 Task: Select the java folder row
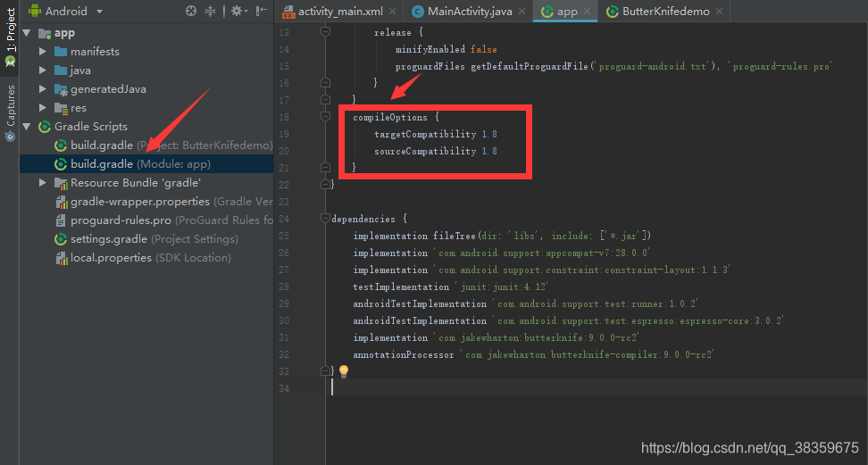coord(146,71)
